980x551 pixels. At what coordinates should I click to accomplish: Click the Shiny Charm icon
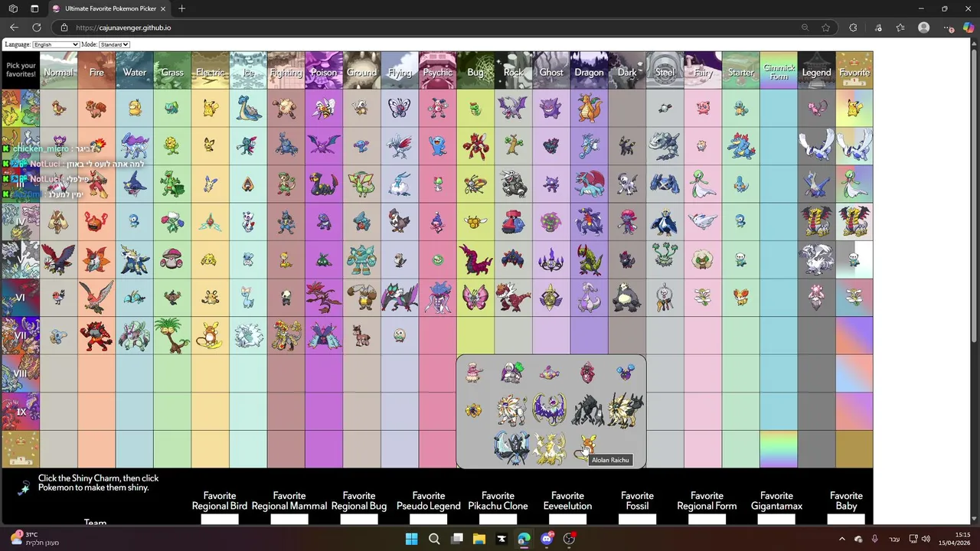pos(22,487)
